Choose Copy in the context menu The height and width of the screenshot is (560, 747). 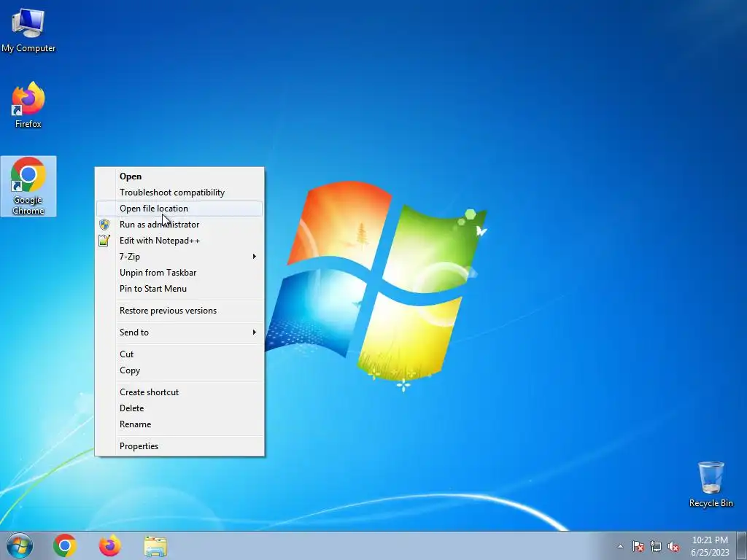tap(179, 370)
